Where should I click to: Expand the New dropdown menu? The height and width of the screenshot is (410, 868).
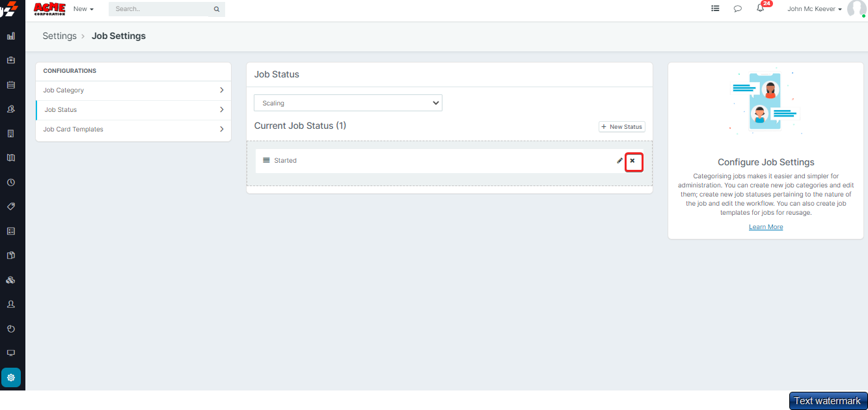point(83,9)
